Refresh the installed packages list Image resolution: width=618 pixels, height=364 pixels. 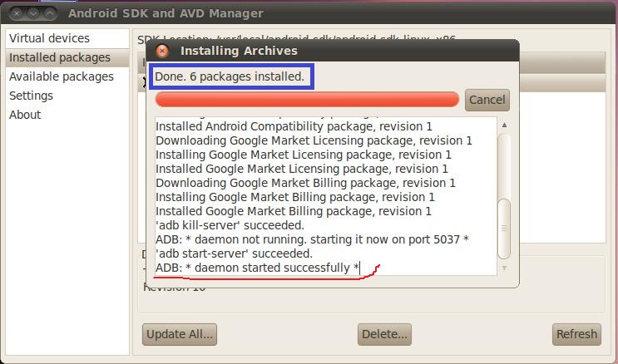576,334
